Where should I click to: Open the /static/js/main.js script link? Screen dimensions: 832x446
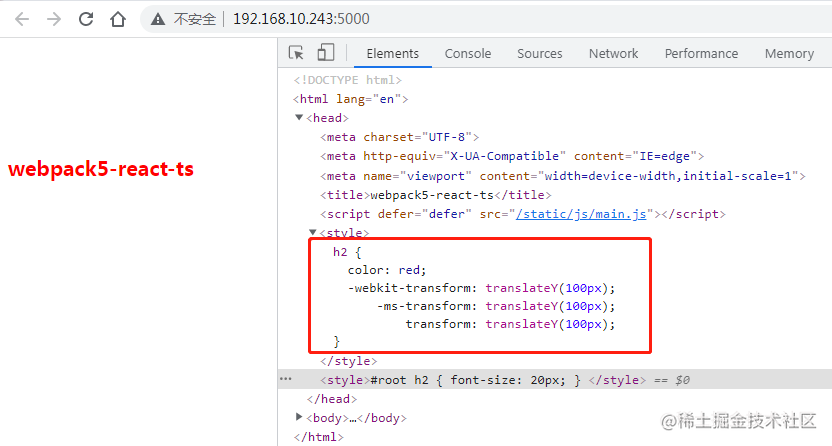pyautogui.click(x=581, y=214)
